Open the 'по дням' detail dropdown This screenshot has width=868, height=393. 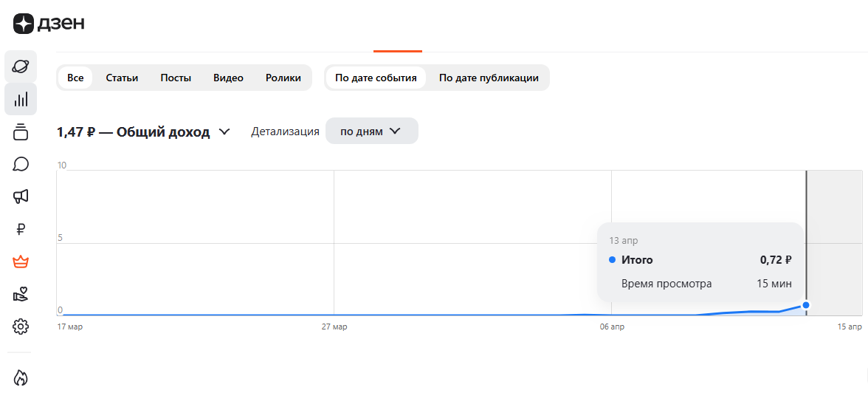point(371,131)
